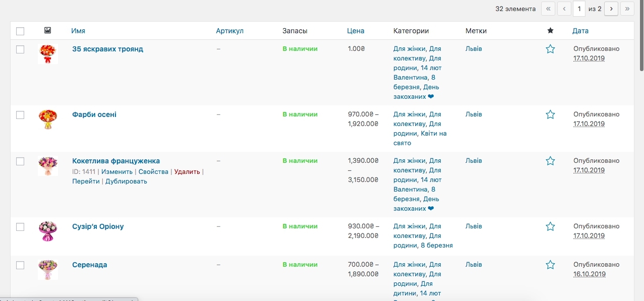This screenshot has width=644, height=301.
Task: Click into the current page number field
Action: point(579,9)
